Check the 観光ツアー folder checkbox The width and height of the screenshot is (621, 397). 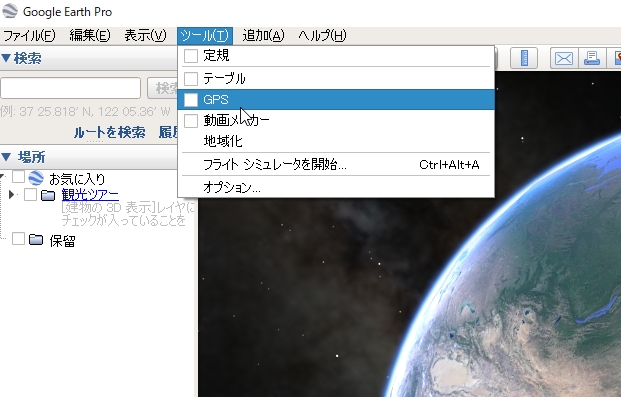[30, 195]
